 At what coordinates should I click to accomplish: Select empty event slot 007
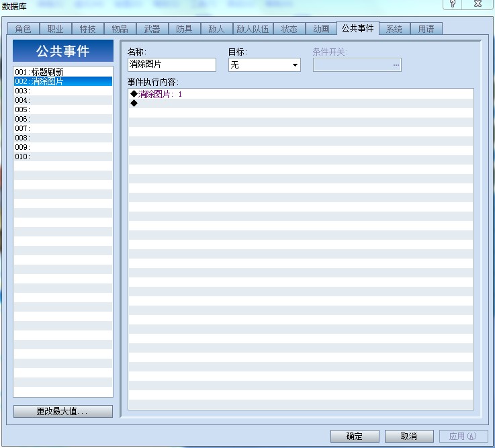(63, 128)
